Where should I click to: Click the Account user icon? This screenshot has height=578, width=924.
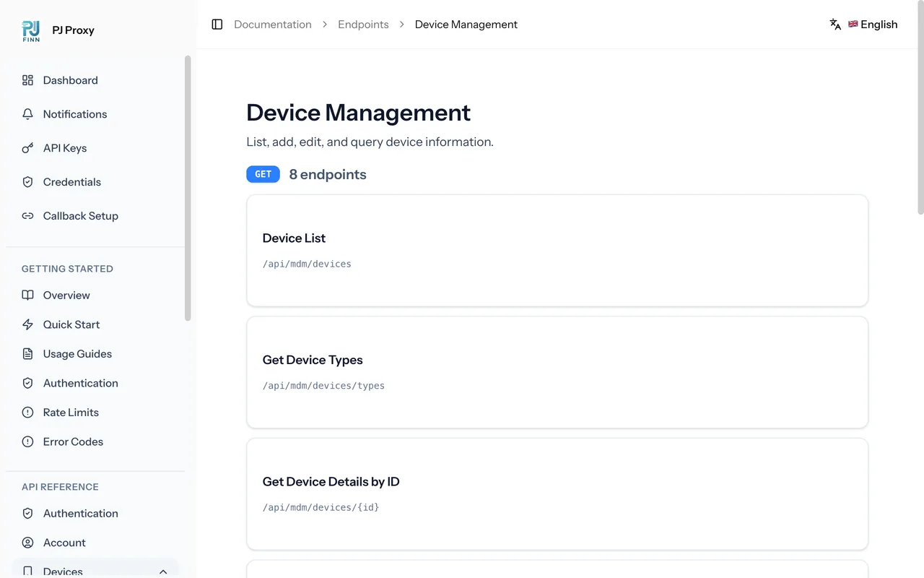pos(27,543)
